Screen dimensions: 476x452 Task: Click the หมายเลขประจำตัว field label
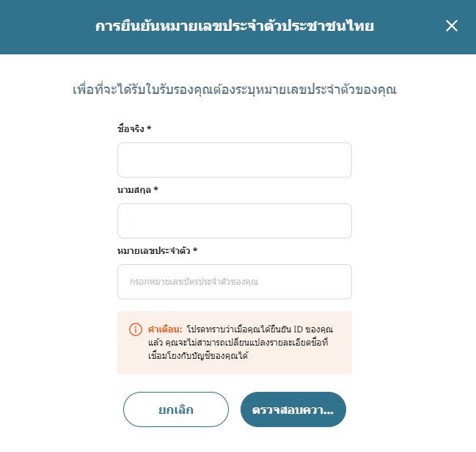(x=153, y=251)
